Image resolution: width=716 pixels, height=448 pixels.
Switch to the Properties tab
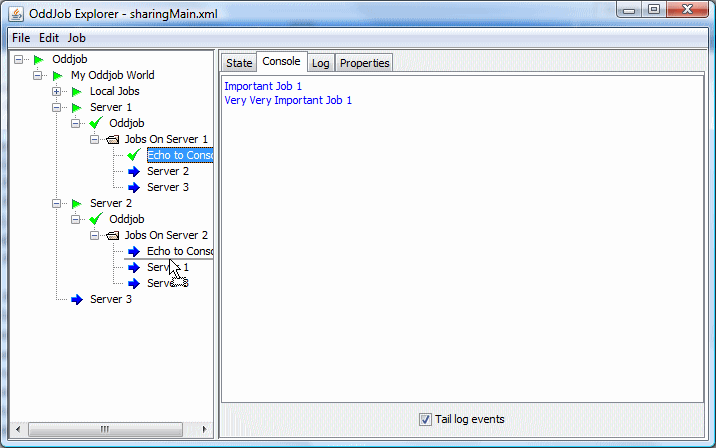pos(364,63)
